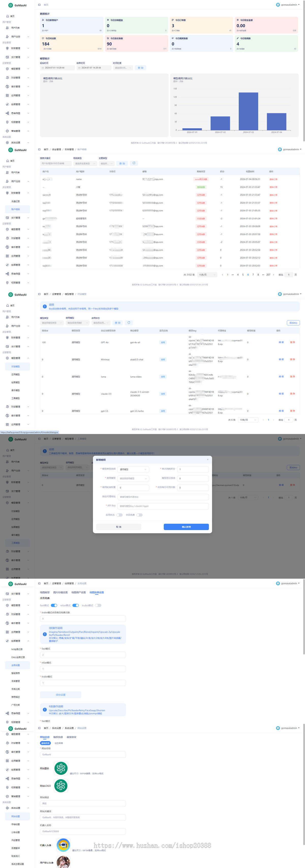
Task: Turn on 启用状态 switch in the dialog
Action: click(x=119, y=515)
